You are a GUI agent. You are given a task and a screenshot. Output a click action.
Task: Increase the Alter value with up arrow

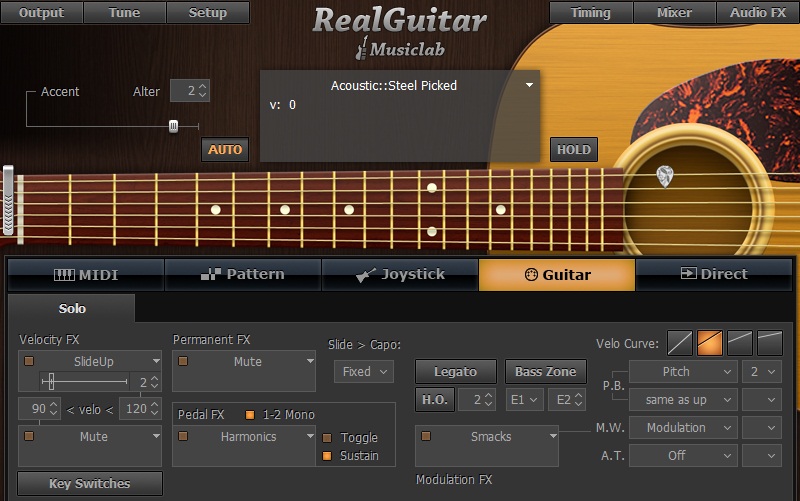click(203, 86)
